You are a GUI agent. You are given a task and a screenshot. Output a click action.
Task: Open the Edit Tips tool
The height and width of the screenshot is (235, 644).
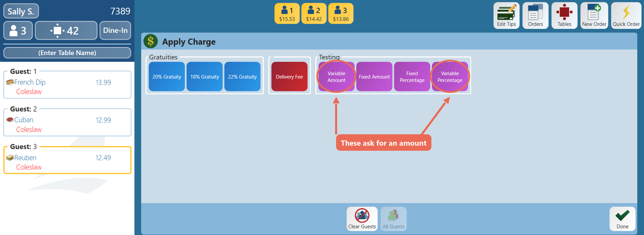[x=506, y=15]
